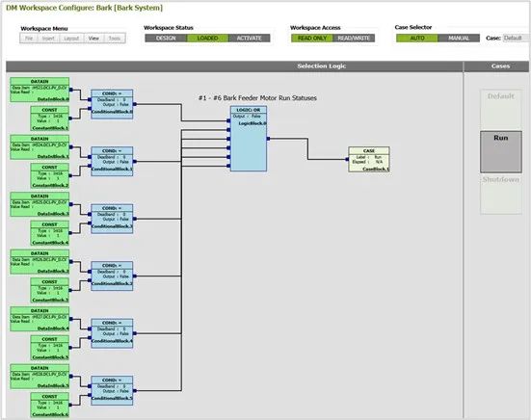Select the LOGIC: OR block
Image resolution: width=531 pixels, height=420 pixels.
click(249, 139)
